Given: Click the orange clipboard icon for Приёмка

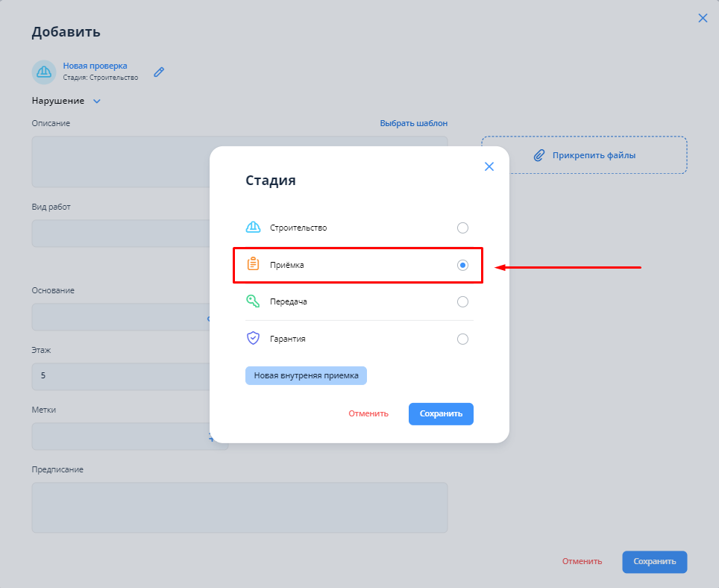Looking at the screenshot, I should pos(254,265).
